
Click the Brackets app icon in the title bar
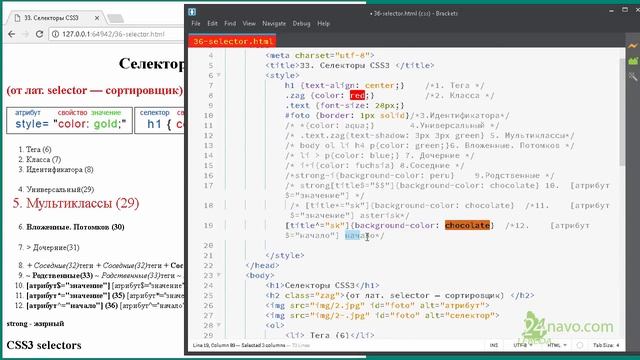tap(192, 12)
